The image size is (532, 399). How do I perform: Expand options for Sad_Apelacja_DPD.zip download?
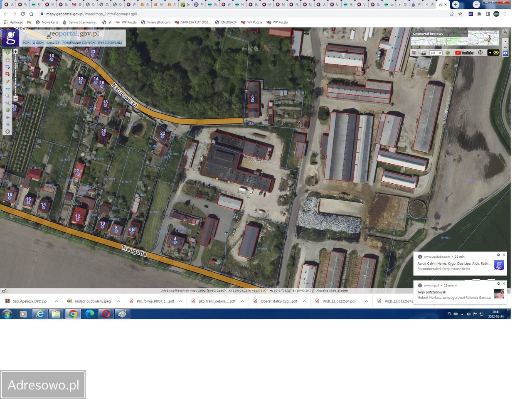[57, 301]
